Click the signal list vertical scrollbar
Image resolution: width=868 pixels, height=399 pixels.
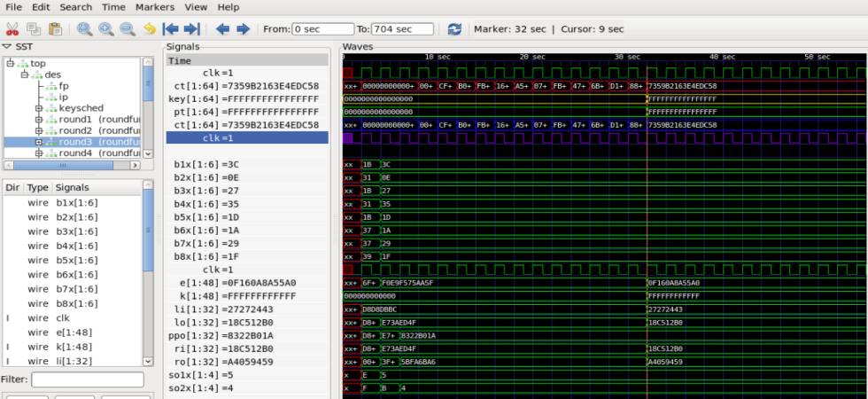[x=148, y=230]
